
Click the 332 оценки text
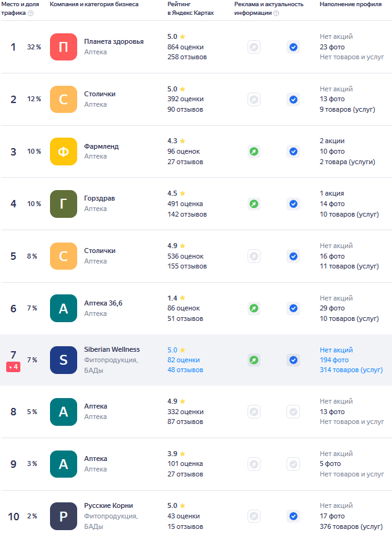185,412
